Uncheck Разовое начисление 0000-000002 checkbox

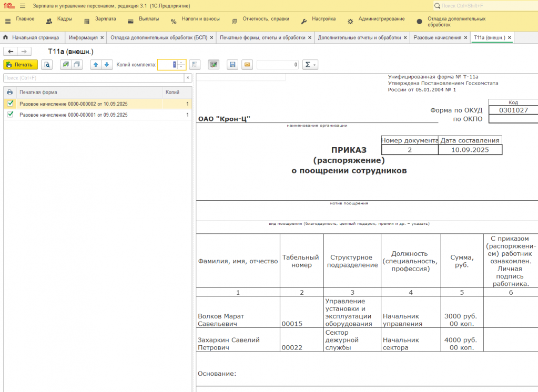click(x=10, y=104)
